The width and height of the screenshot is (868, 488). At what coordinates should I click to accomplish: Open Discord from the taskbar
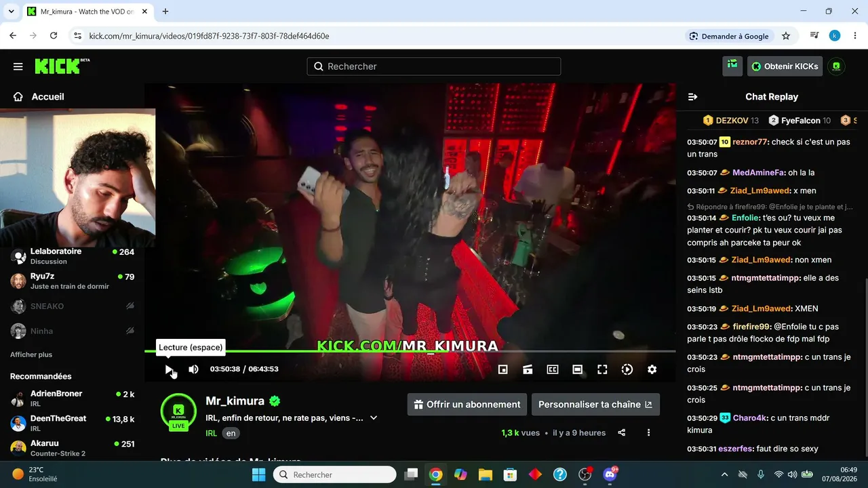coord(610,474)
